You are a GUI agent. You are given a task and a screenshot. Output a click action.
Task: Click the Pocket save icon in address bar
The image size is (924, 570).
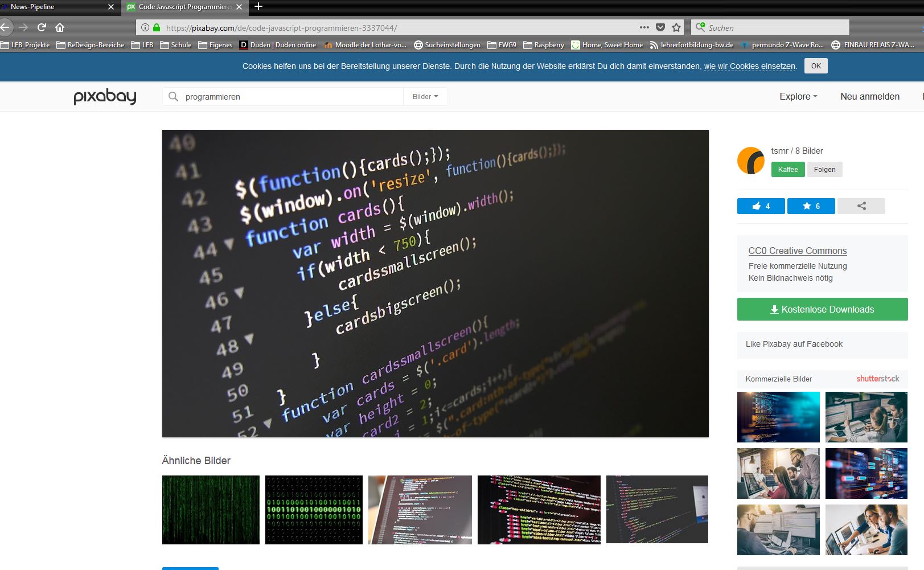tap(660, 27)
